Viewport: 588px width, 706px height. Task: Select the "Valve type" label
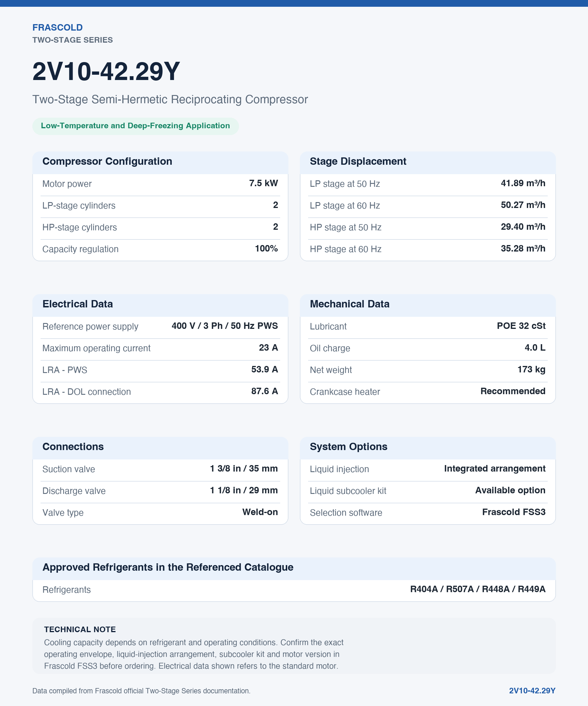point(63,513)
